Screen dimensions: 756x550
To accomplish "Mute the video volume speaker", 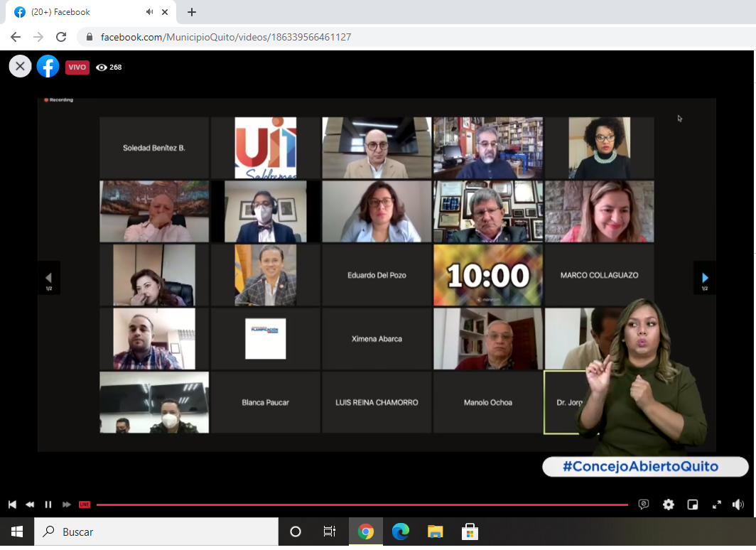I will [x=739, y=505].
